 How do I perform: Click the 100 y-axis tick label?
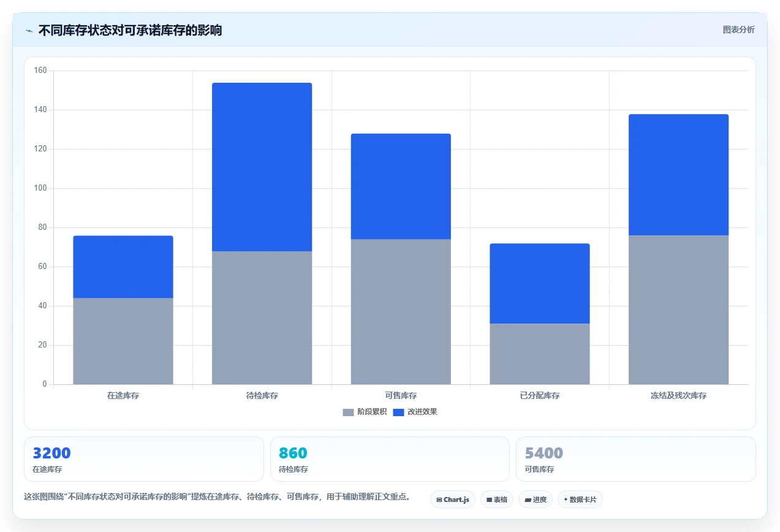(40, 188)
